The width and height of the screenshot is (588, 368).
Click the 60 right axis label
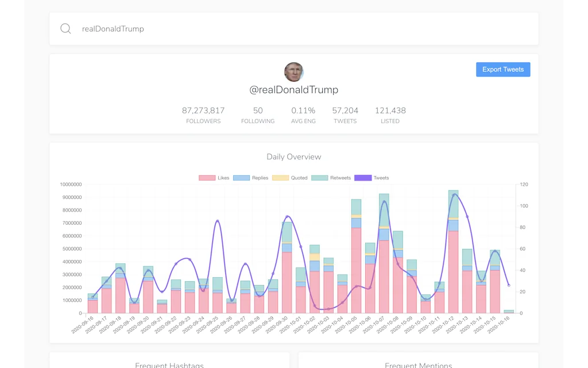coord(523,248)
